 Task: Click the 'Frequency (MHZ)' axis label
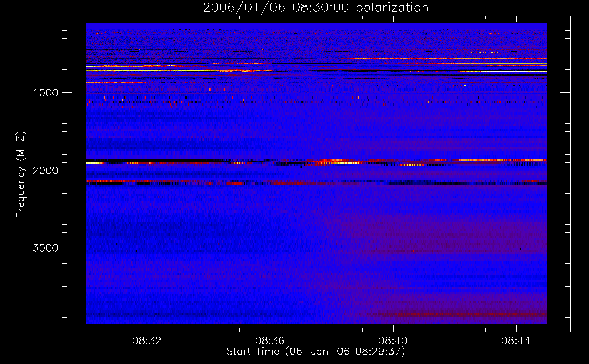coord(21,175)
